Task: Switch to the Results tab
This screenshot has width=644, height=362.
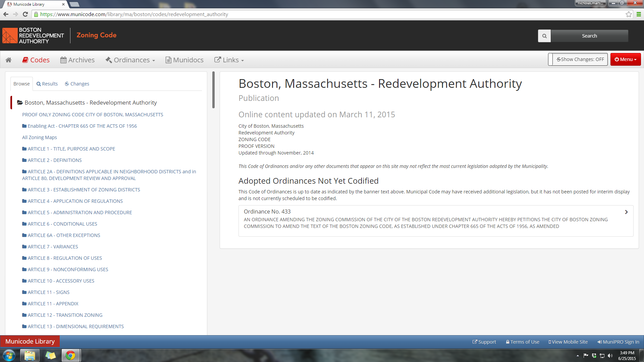Action: tap(47, 84)
